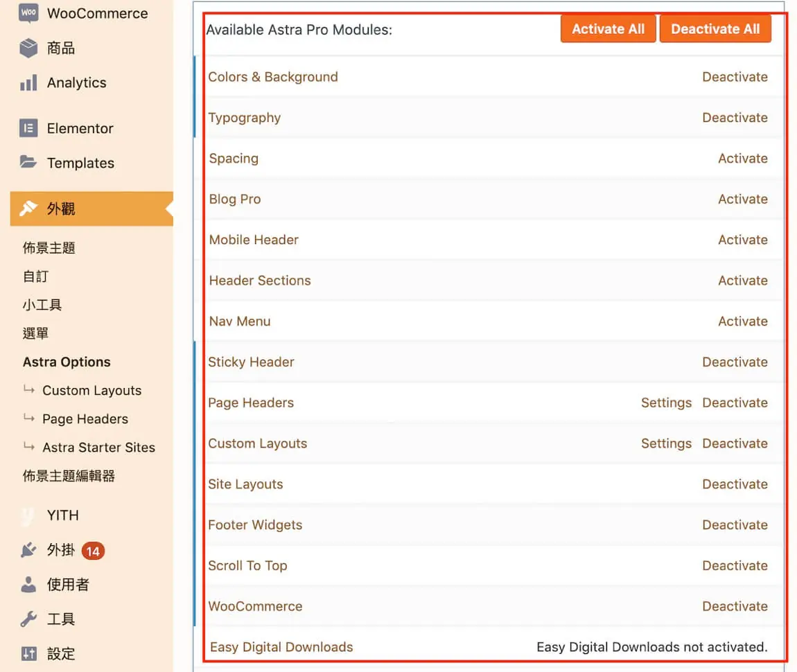
Task: Click the 外觀 paintbrush icon
Action: (28, 209)
